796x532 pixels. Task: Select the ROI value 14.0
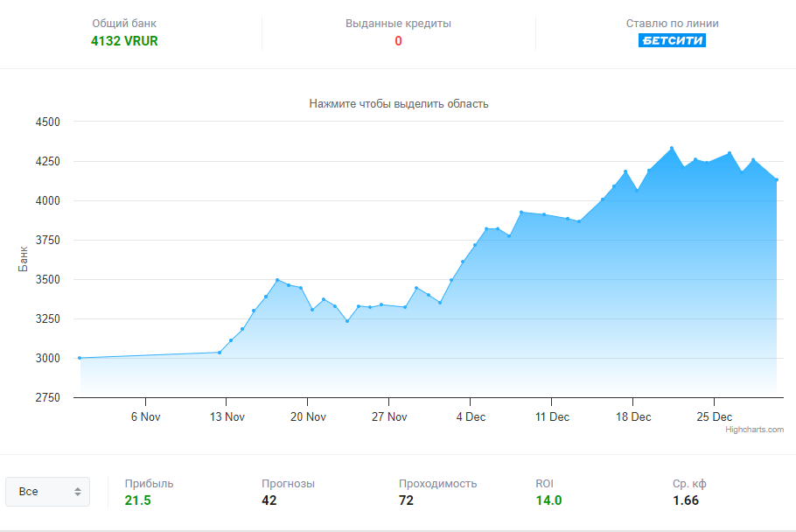tap(548, 500)
